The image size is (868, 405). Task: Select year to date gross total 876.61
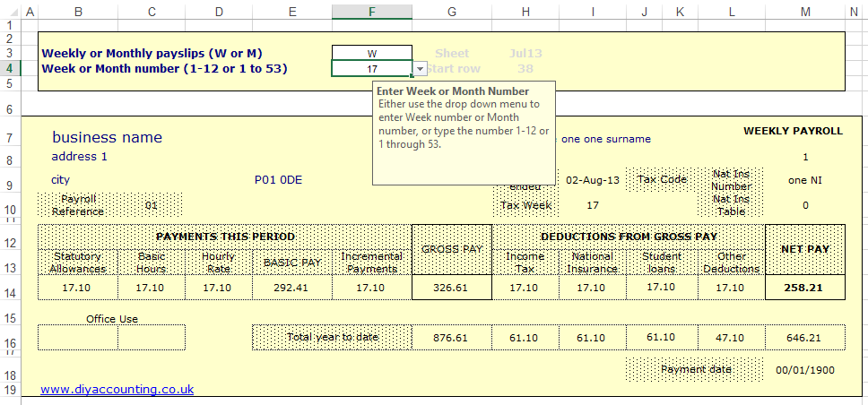point(451,338)
